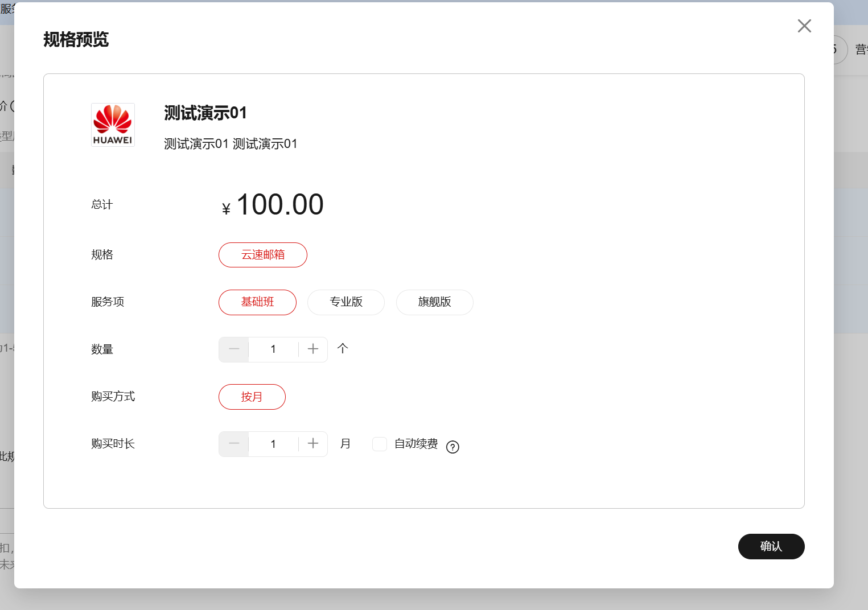
Task: Decrease 数量 with the minus icon
Action: [234, 349]
